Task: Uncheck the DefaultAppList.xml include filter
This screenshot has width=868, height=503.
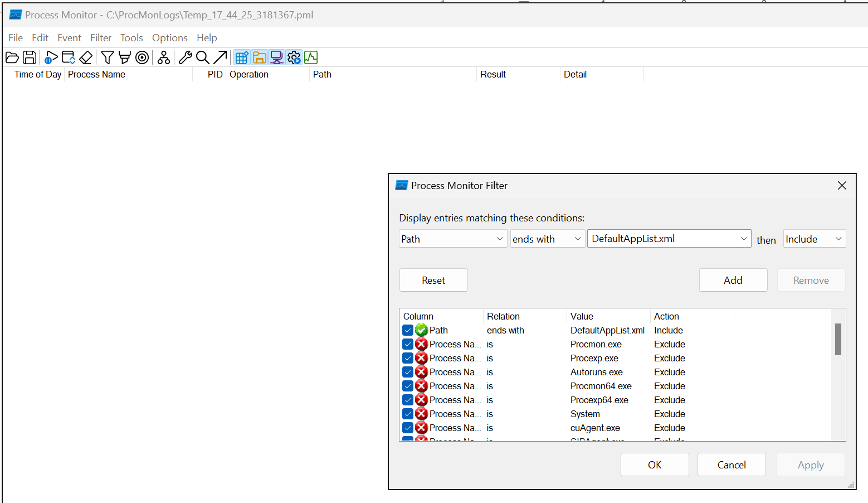Action: pos(407,330)
